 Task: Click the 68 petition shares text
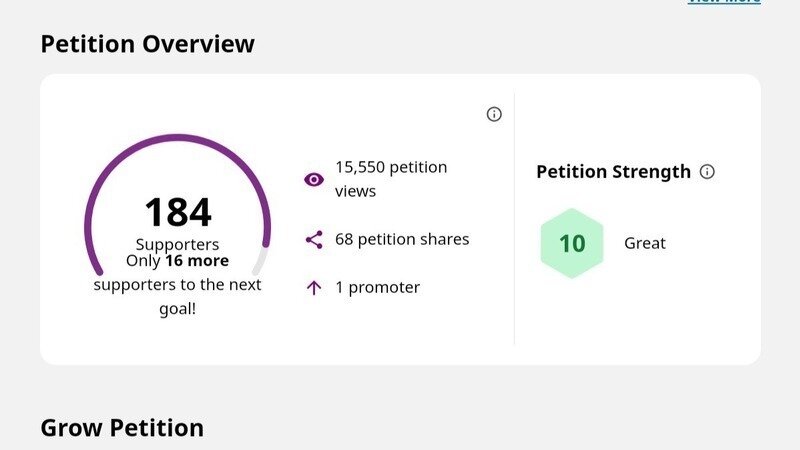[402, 239]
